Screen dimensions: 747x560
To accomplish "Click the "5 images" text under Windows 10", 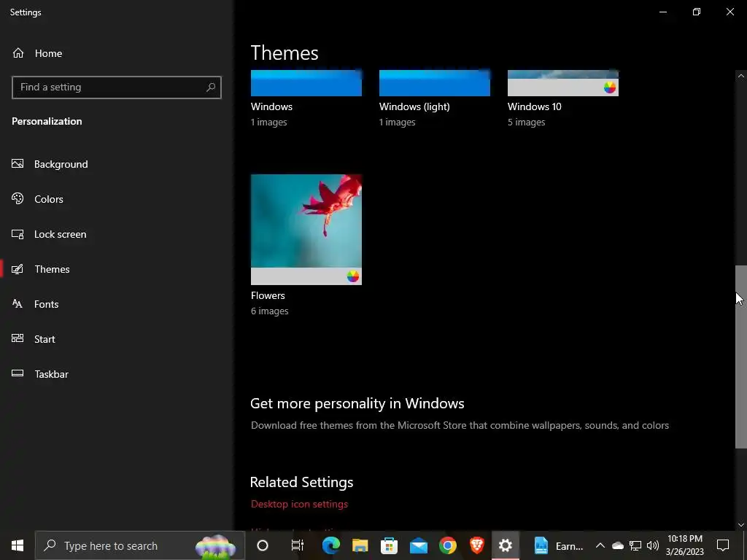I will 527,122.
